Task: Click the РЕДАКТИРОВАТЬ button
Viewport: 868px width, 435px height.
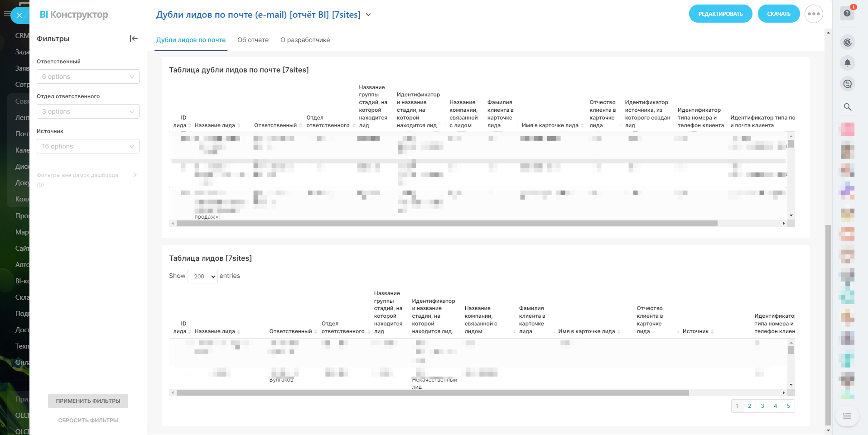Action: click(x=720, y=14)
